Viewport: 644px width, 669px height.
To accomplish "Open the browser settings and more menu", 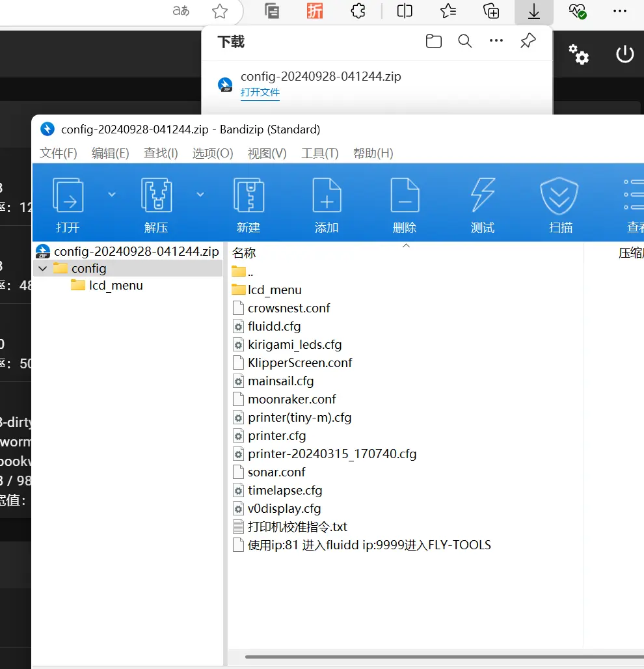I will (620, 11).
